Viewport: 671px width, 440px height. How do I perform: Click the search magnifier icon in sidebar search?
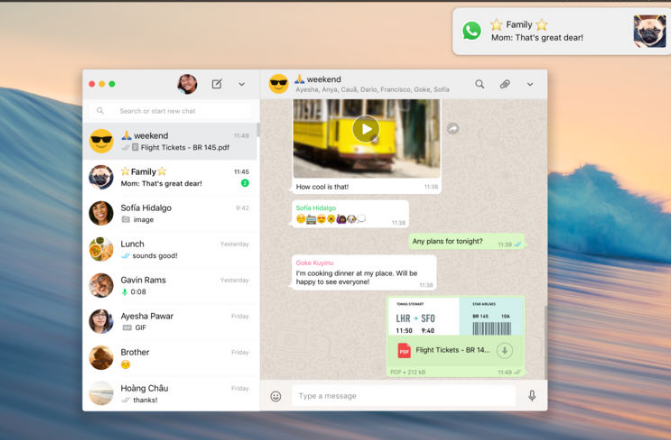[100, 111]
